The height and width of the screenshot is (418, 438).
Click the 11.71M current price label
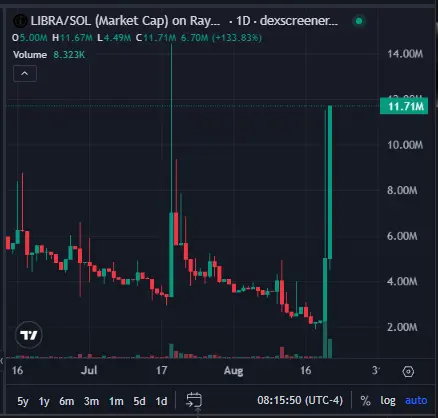point(404,107)
